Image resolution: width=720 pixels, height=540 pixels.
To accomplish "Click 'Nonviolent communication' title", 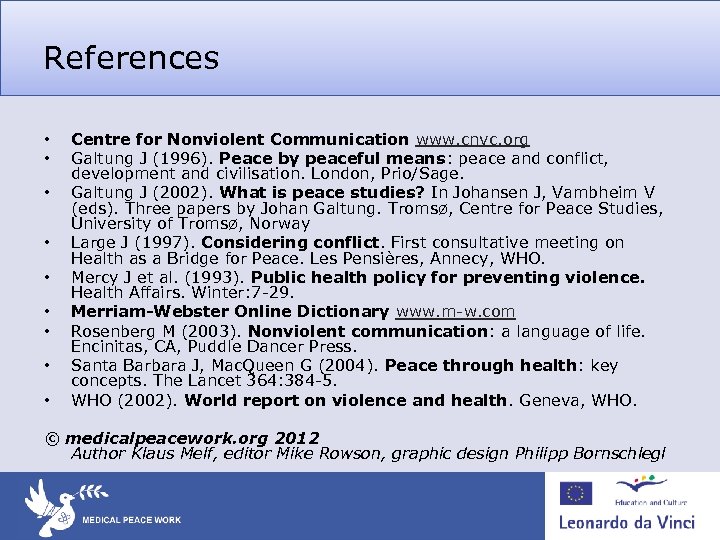I will pos(367,331).
